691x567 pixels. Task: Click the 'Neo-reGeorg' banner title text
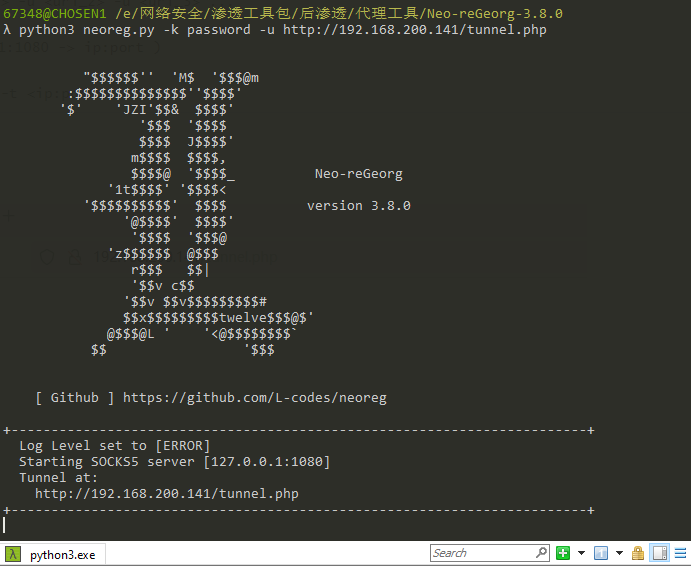359,174
